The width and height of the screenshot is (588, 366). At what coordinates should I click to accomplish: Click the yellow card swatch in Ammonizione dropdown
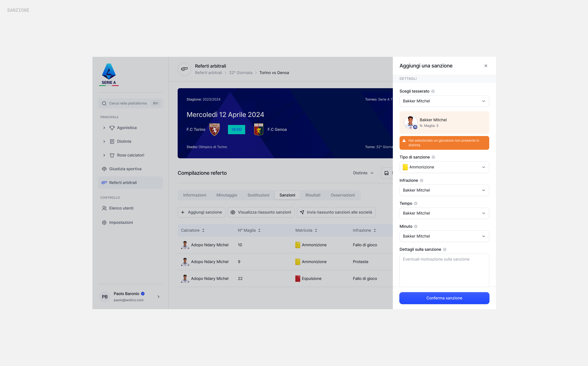405,167
